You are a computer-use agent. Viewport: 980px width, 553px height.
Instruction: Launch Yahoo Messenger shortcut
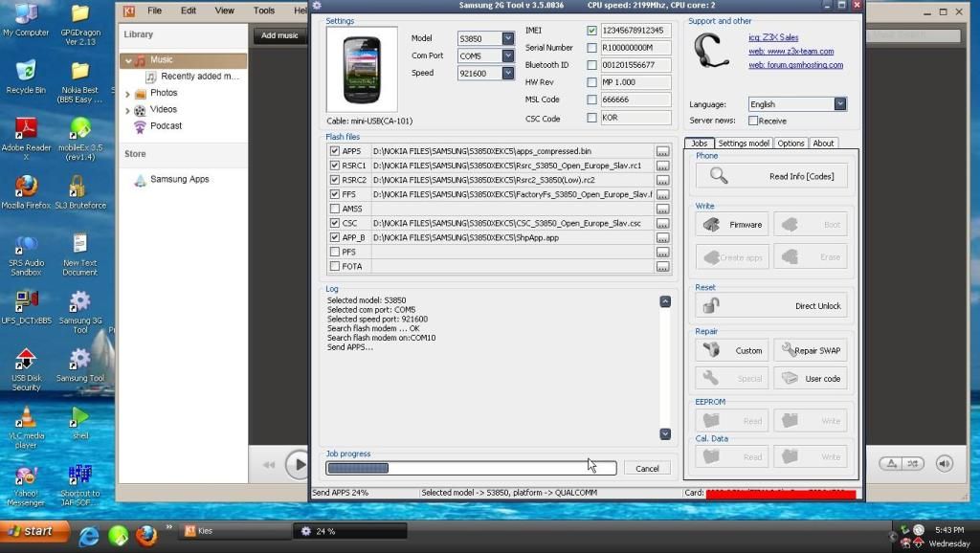click(x=26, y=485)
